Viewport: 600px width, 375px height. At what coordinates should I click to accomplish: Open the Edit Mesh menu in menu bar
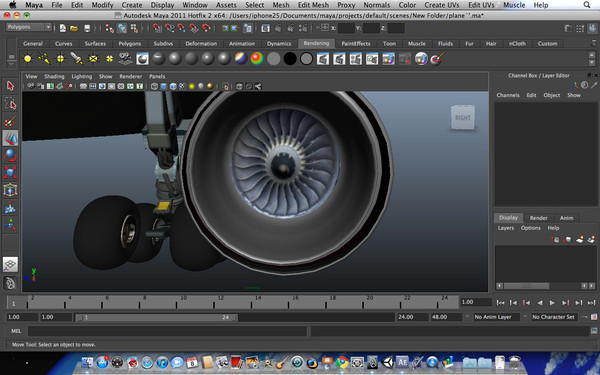click(x=313, y=5)
